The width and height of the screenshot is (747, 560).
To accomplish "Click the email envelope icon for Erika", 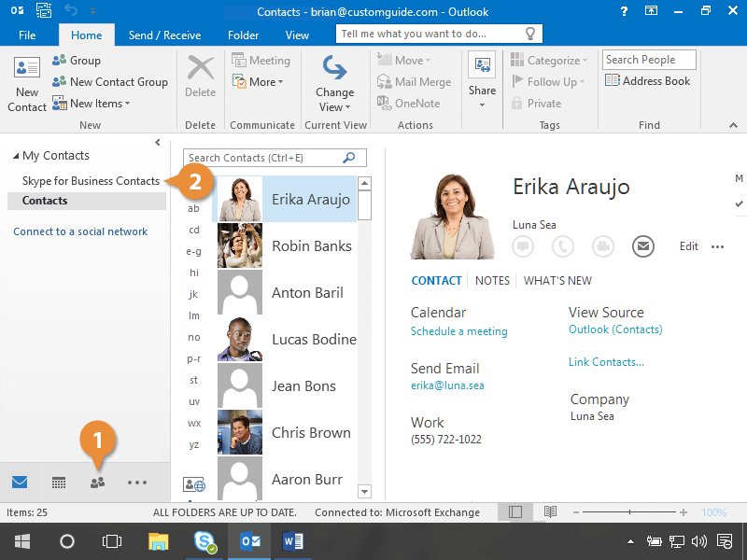I will click(x=641, y=246).
